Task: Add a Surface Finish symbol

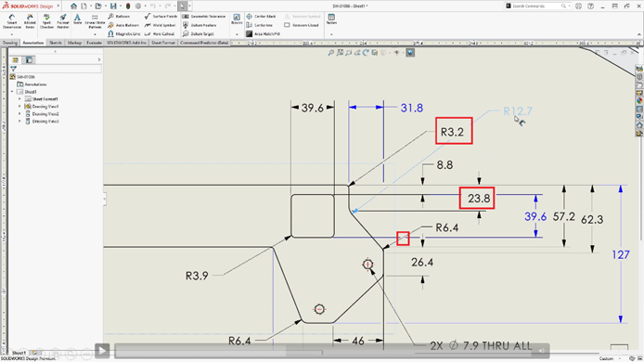Action: pos(161,16)
